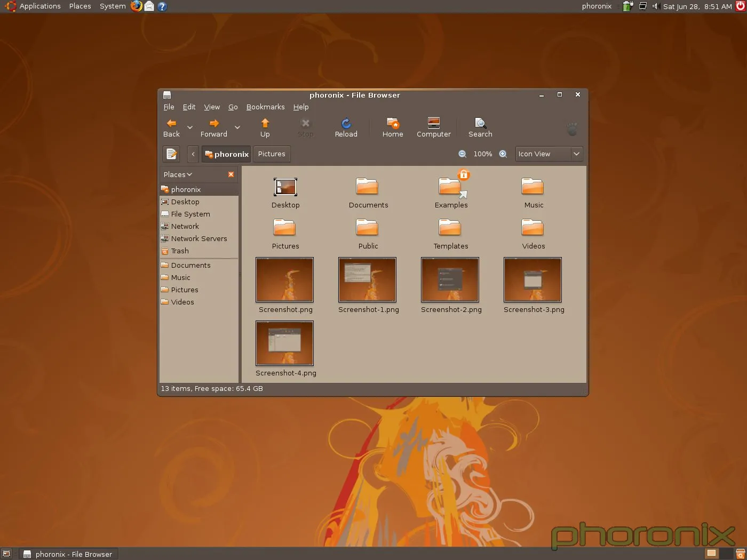Image resolution: width=747 pixels, height=560 pixels.
Task: Select Documents bookmark in sidebar
Action: pyautogui.click(x=198, y=265)
